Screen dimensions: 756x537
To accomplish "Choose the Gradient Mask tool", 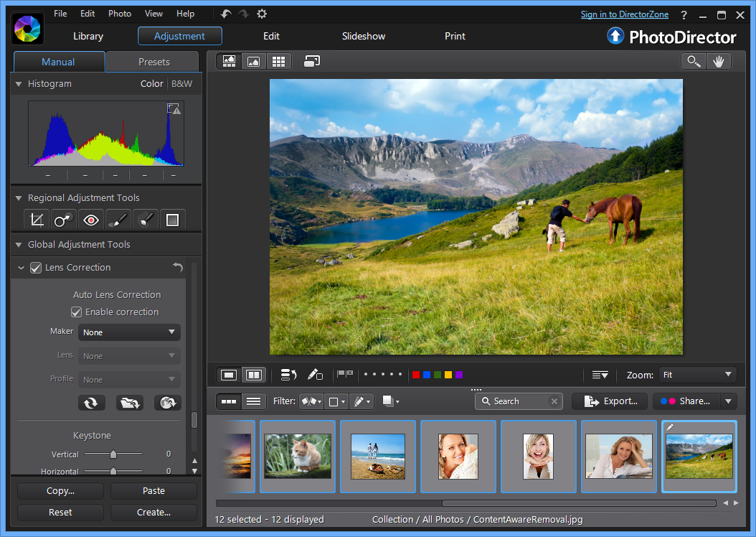I will click(x=172, y=220).
